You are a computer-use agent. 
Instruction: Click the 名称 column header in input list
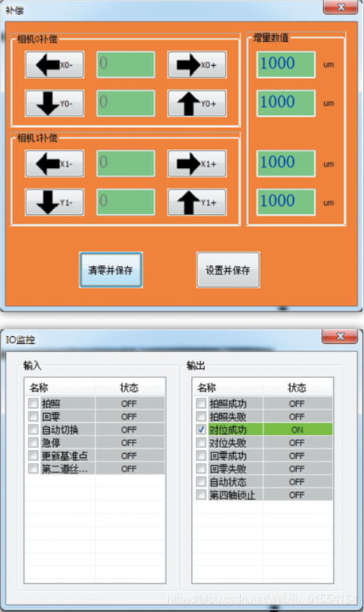(x=59, y=387)
